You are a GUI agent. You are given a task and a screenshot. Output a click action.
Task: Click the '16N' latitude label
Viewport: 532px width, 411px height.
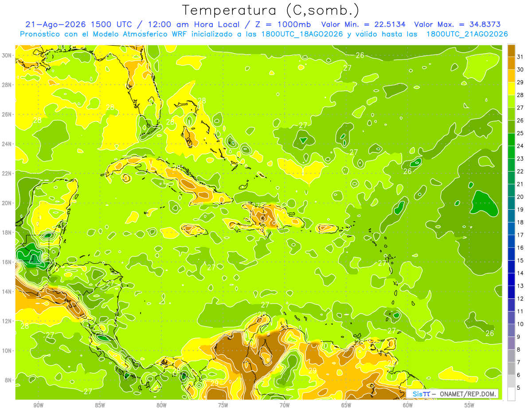[7, 262]
